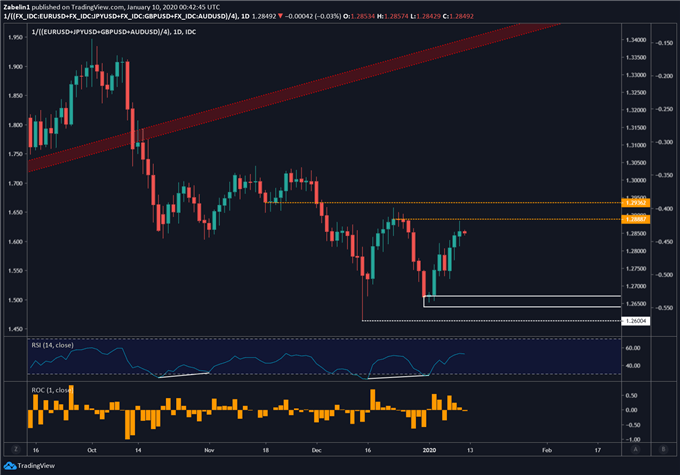The height and width of the screenshot is (475, 680).
Task: Click the orange 1.28887 price label
Action: click(636, 219)
